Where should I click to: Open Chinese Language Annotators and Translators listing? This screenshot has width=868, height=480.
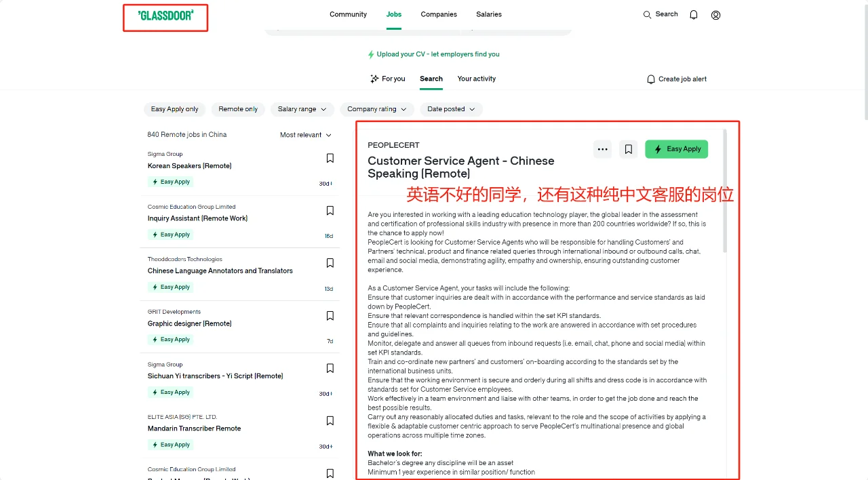[220, 271]
